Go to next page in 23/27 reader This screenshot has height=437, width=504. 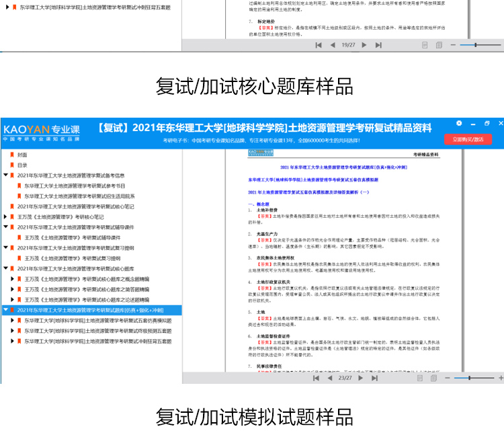pyautogui.click(x=361, y=378)
